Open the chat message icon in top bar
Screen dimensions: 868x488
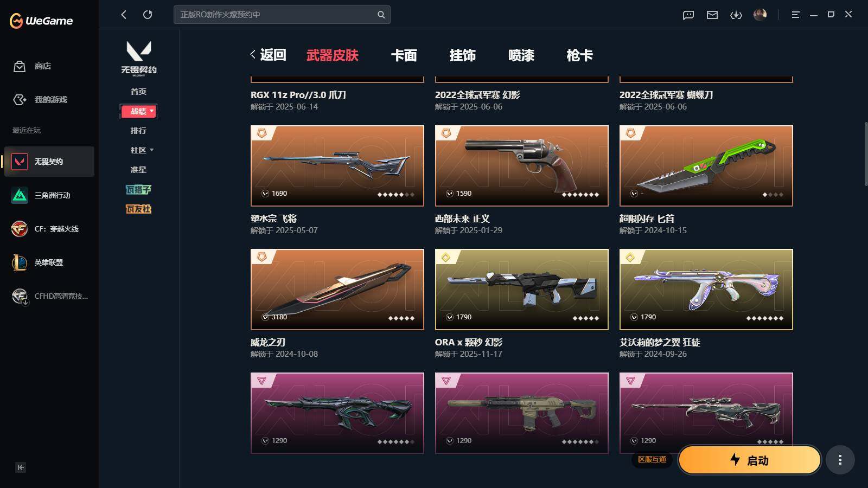point(688,15)
